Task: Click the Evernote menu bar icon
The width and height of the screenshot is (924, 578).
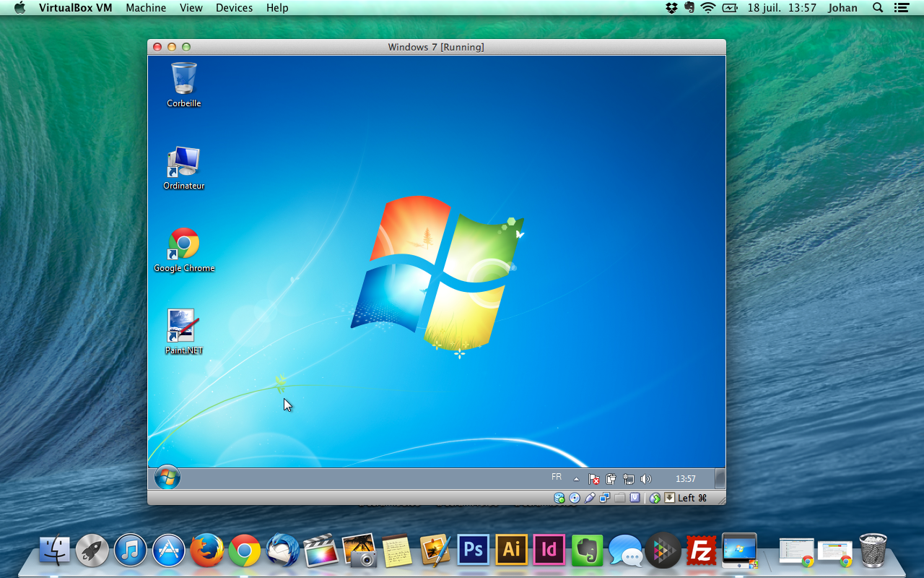Action: [689, 8]
